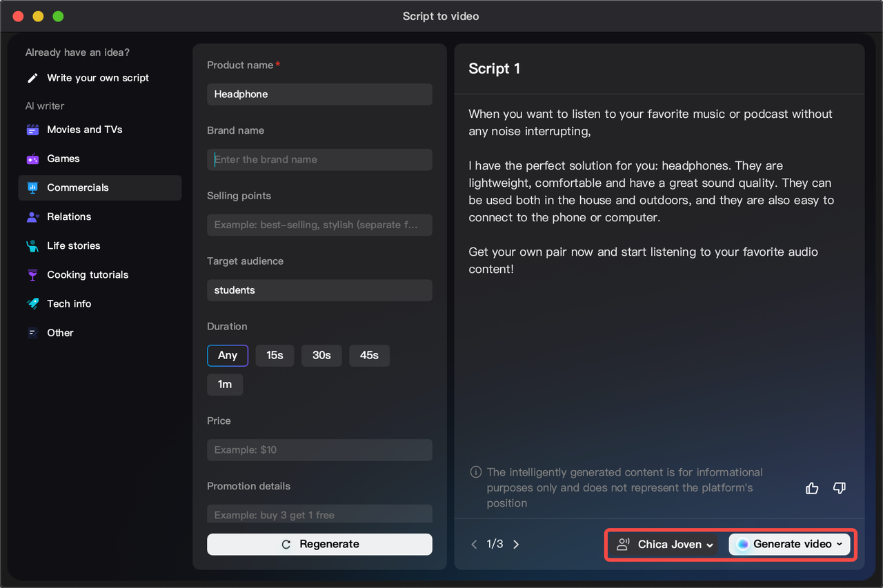The width and height of the screenshot is (883, 588).
Task: Select the Other category in the sidebar
Action: coord(60,332)
